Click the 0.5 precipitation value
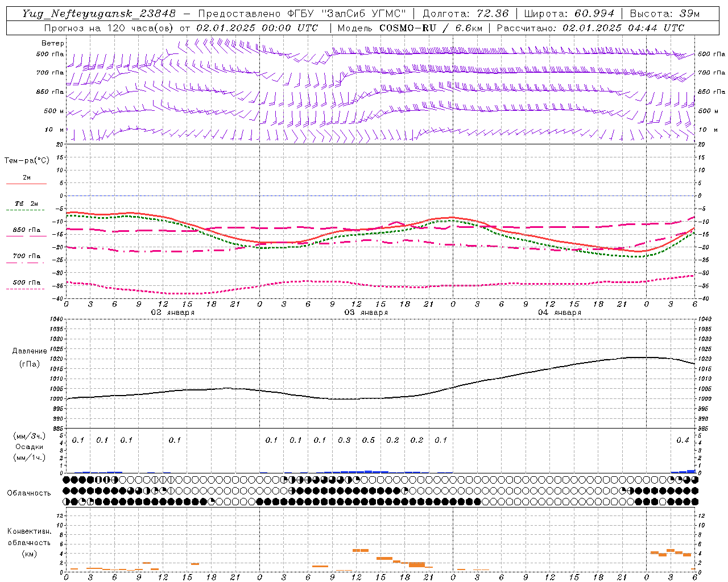The width and height of the screenshot is (728, 582). pos(369,440)
